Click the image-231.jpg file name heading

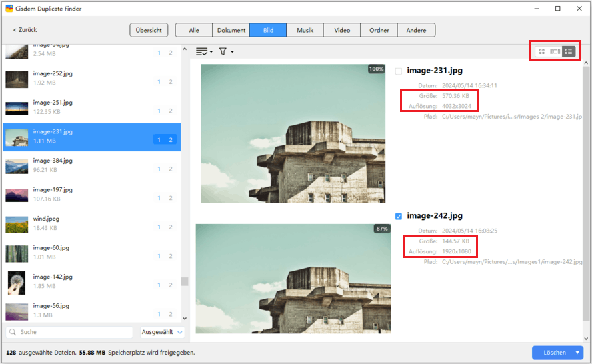[435, 71]
